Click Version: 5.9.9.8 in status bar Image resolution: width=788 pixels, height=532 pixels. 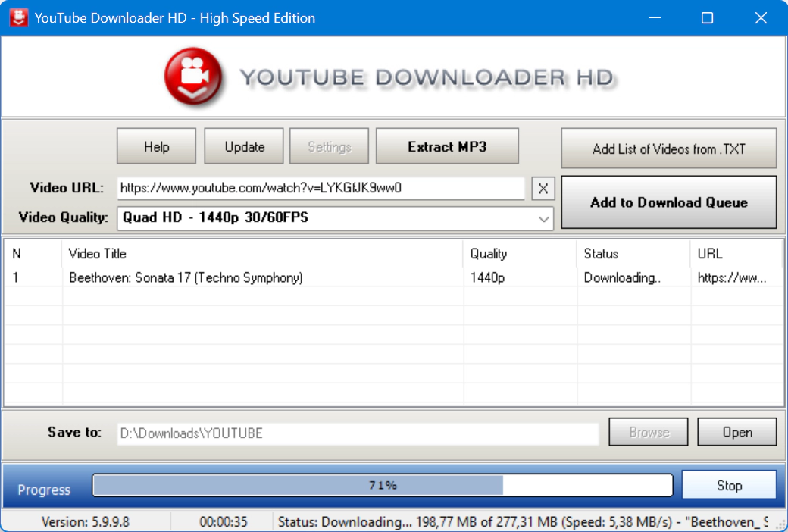[x=86, y=522]
